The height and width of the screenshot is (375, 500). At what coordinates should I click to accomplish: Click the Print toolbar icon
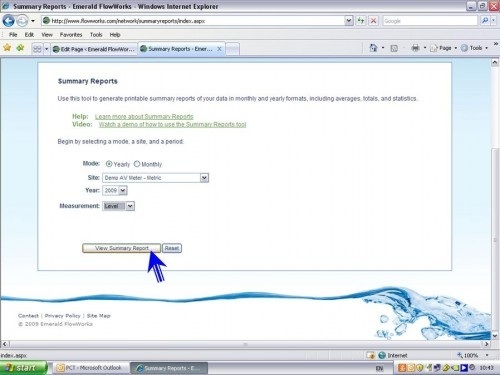pos(415,48)
